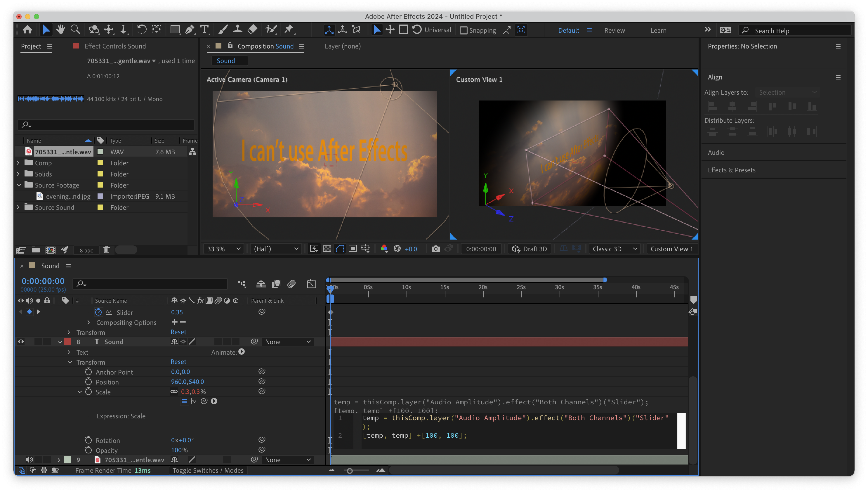Expand the Comp folder in Project panel
The height and width of the screenshot is (492, 868).
[x=18, y=163]
